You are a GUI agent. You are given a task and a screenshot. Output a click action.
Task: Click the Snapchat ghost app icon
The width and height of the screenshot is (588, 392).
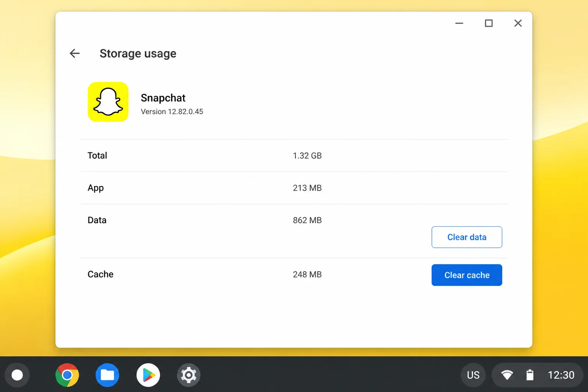pyautogui.click(x=108, y=102)
